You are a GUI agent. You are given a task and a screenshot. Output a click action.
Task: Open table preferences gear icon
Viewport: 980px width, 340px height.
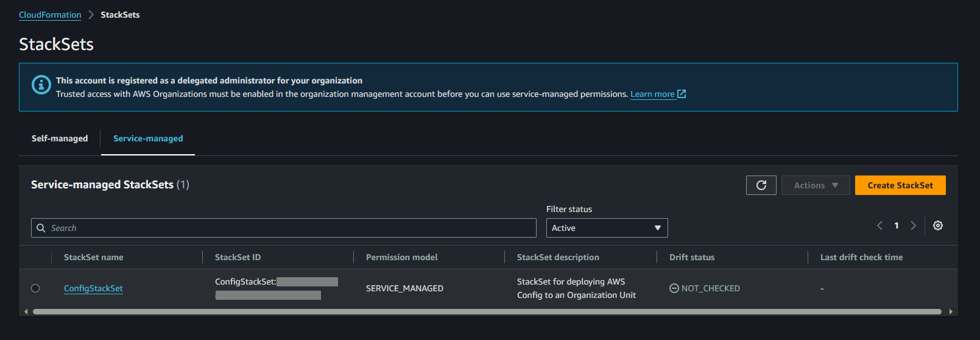(938, 225)
